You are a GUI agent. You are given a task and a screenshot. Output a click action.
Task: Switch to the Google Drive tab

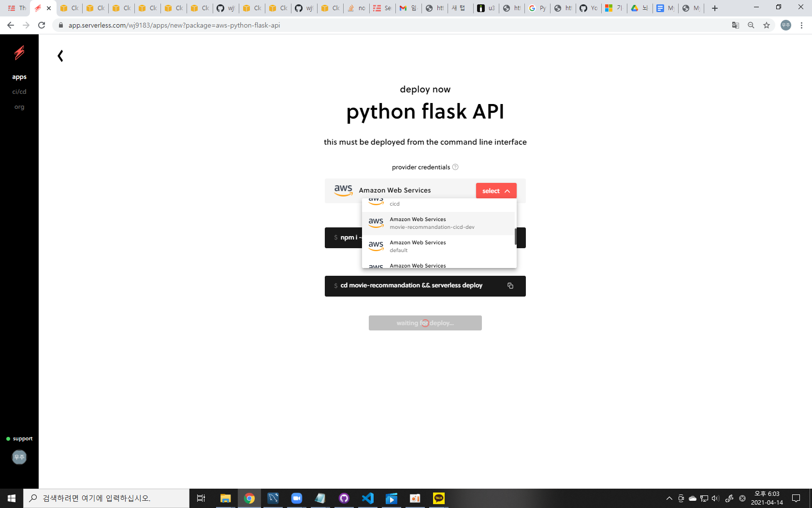[639, 8]
